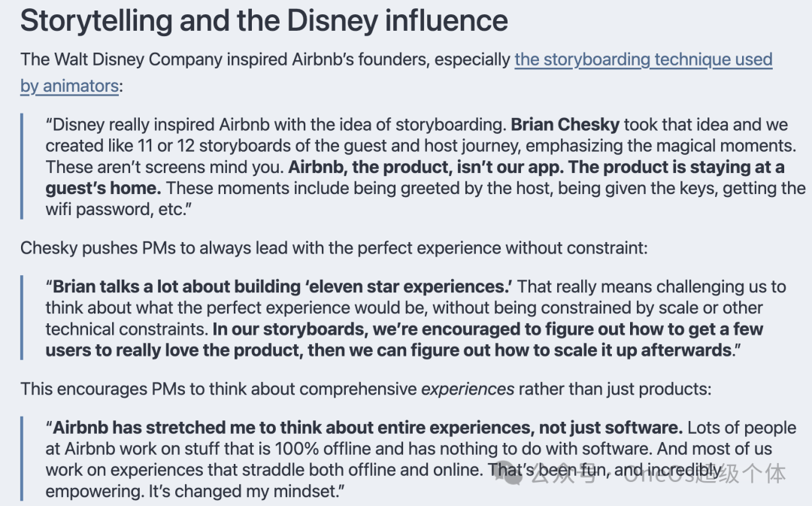This screenshot has height=506, width=812.
Task: Click the "by animators" link text
Action: coord(69,86)
